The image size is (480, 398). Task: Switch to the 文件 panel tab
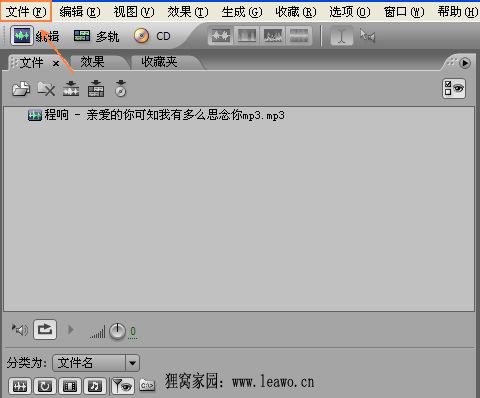[31, 63]
